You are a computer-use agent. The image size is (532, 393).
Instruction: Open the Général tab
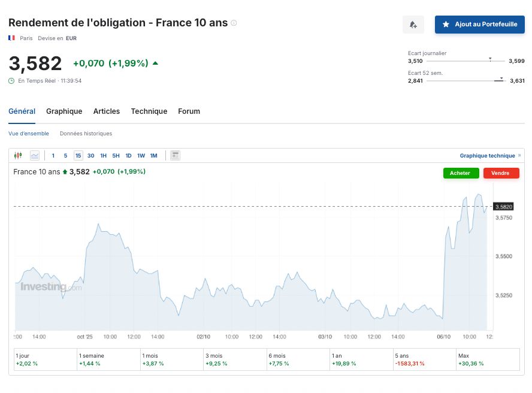22,111
